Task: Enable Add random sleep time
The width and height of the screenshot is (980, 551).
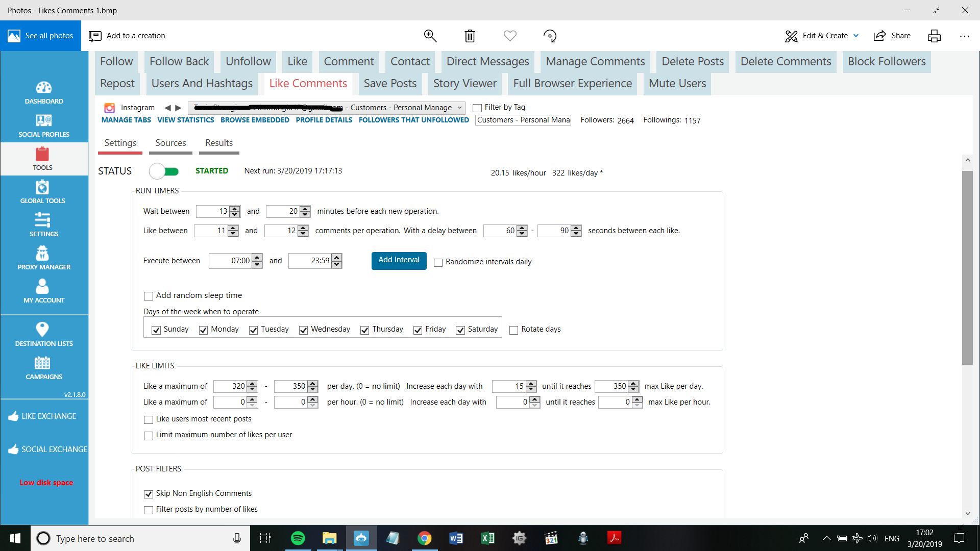Action: tap(149, 296)
